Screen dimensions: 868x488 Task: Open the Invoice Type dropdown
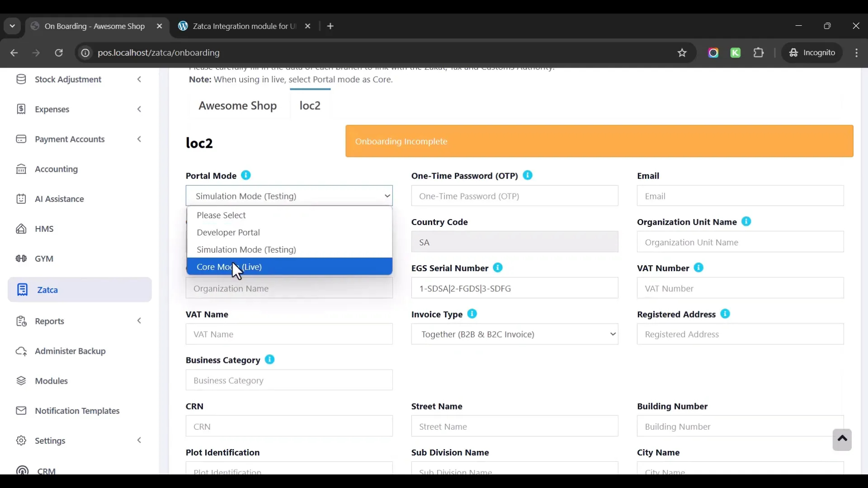pyautogui.click(x=514, y=334)
